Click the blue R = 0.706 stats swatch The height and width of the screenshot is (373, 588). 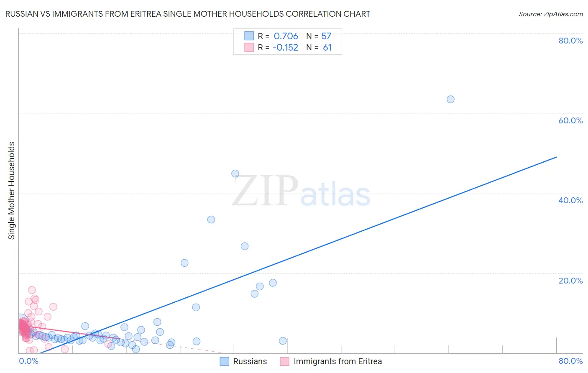(x=249, y=36)
